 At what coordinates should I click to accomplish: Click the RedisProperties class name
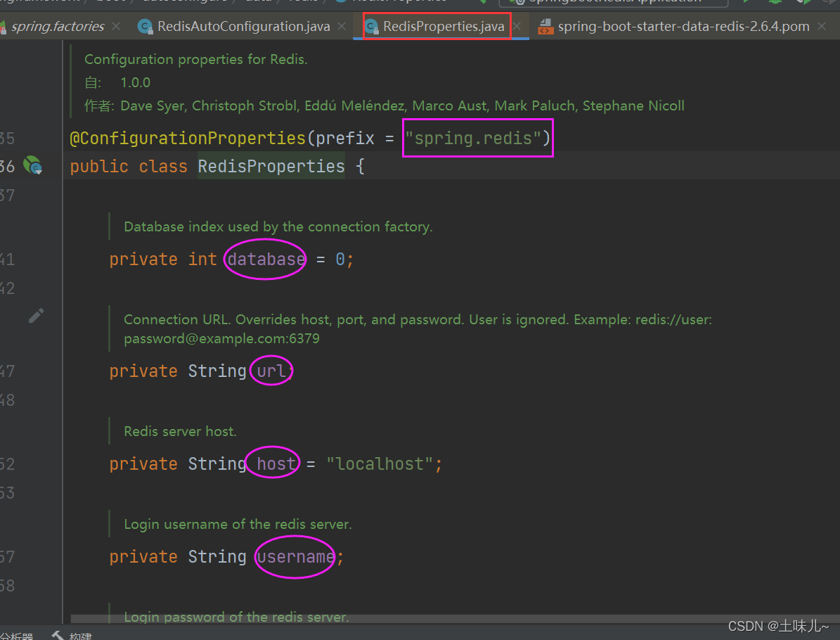pyautogui.click(x=271, y=166)
